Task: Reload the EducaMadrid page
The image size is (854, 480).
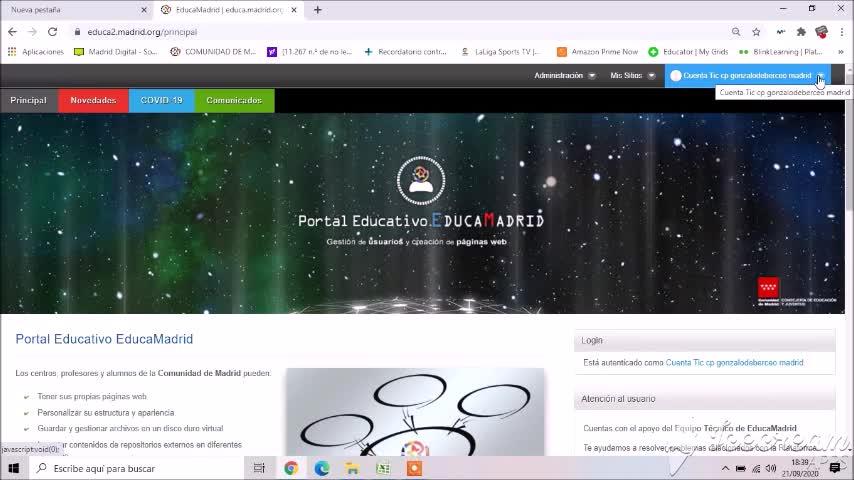Action: pyautogui.click(x=52, y=32)
